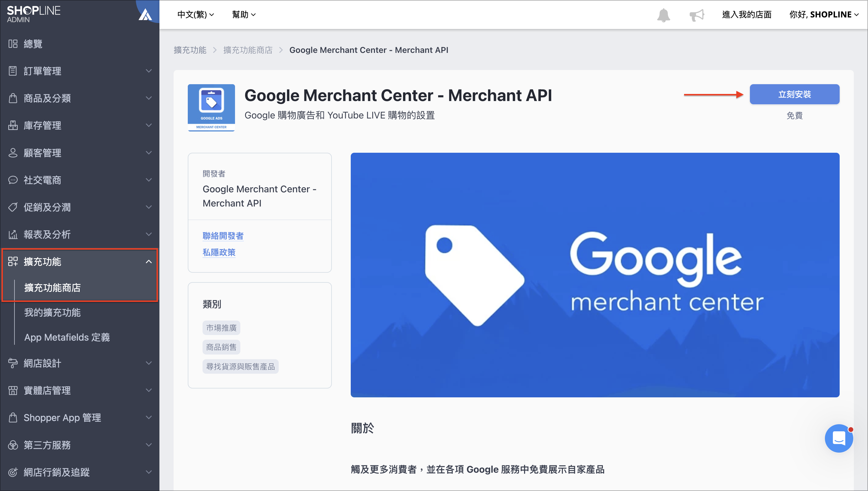Viewport: 868px width, 491px height.
Task: Expand the 商品及分類 menu chevron
Action: 149,98
